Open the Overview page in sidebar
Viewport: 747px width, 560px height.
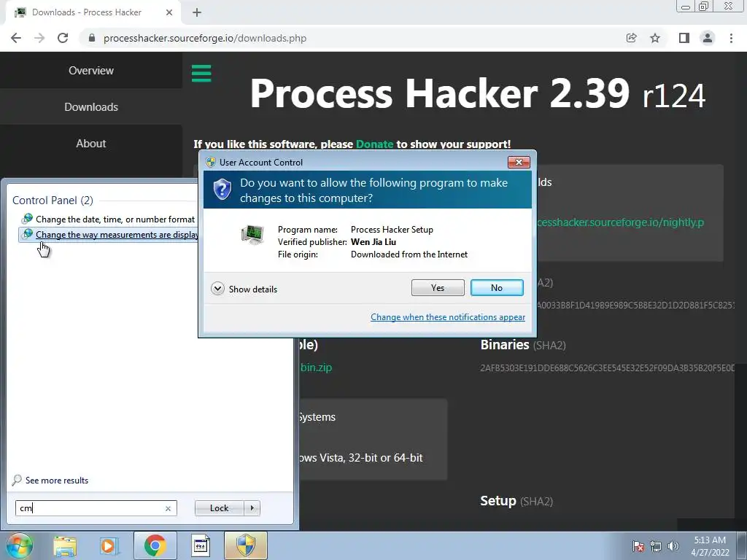tap(91, 71)
